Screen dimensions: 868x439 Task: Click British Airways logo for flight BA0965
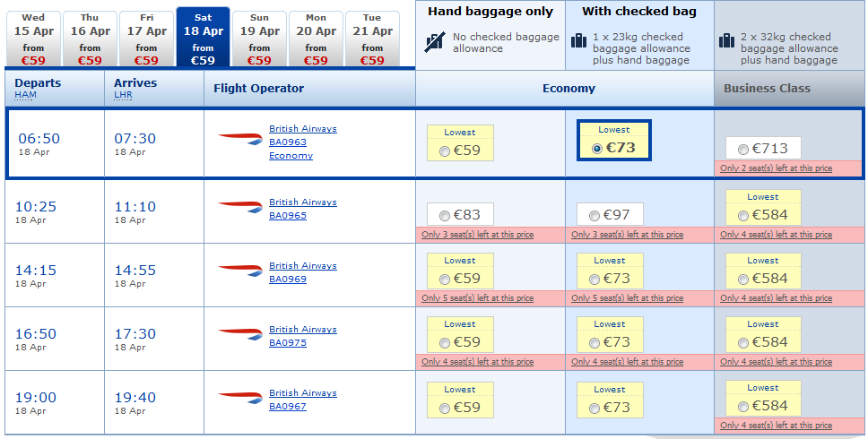(x=240, y=207)
